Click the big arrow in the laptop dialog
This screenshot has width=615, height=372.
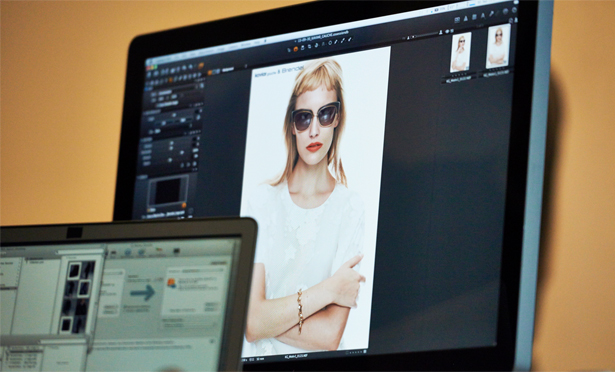click(x=143, y=292)
